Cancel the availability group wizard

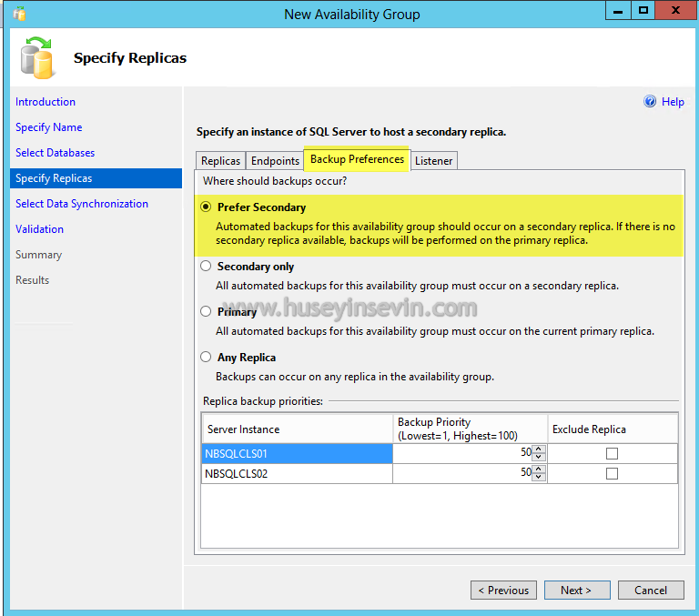tap(651, 591)
